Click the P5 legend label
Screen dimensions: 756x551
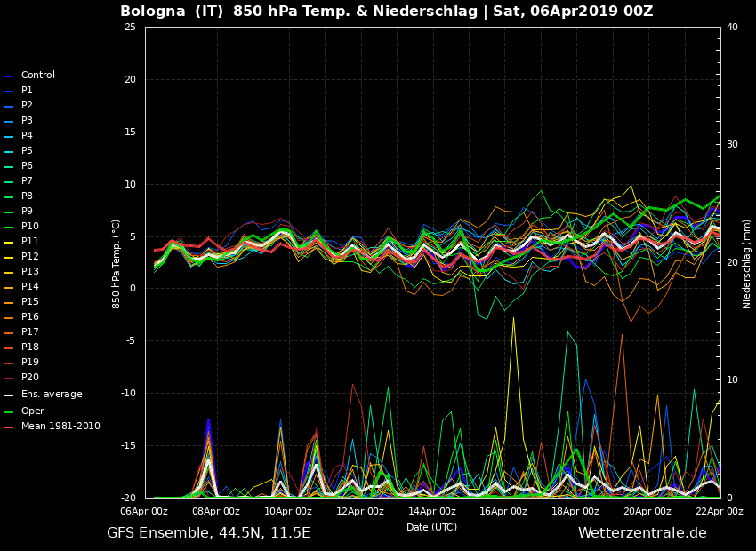pos(27,151)
